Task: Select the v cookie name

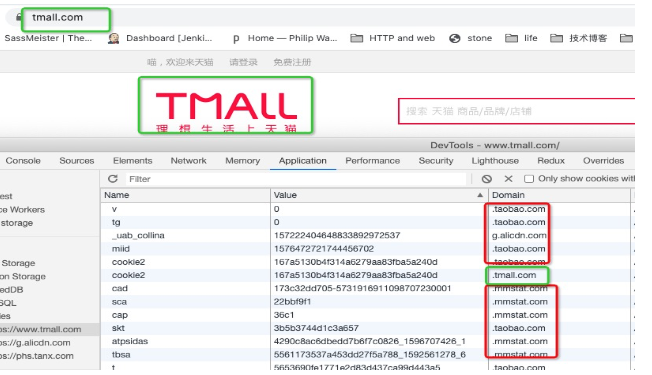Action: [114, 209]
